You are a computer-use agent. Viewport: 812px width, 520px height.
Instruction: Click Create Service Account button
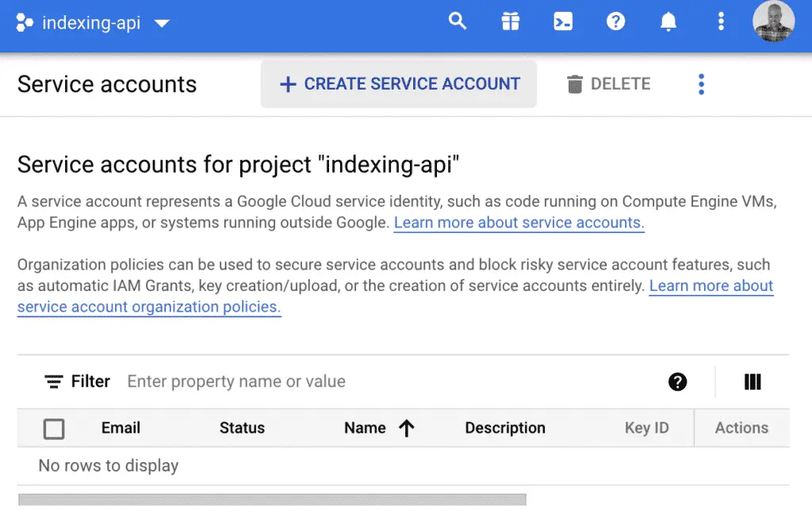pyautogui.click(x=399, y=84)
